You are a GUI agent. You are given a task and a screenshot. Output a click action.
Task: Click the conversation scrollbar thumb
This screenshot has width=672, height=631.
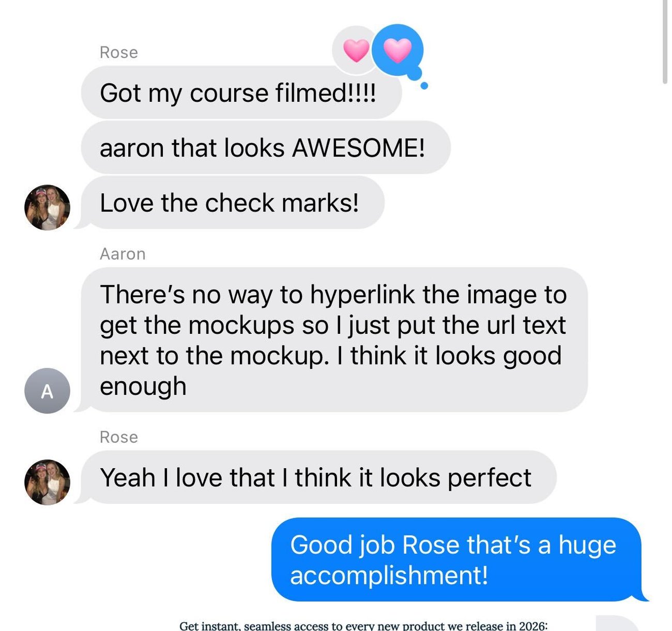pos(665,41)
